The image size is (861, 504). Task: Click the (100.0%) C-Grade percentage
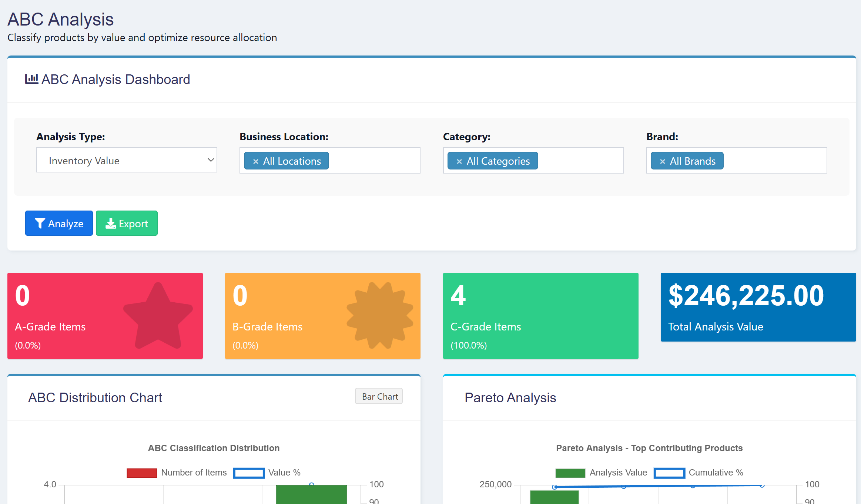tap(469, 345)
